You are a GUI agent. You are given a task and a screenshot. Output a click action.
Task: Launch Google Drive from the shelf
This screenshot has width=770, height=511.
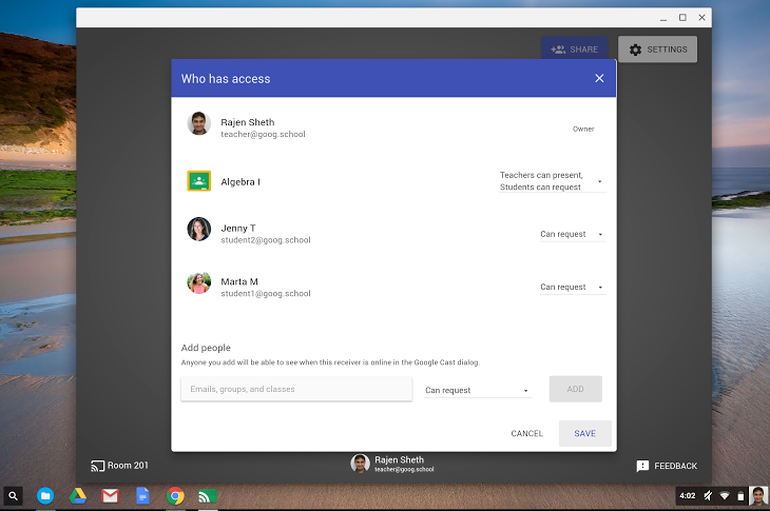pos(78,496)
